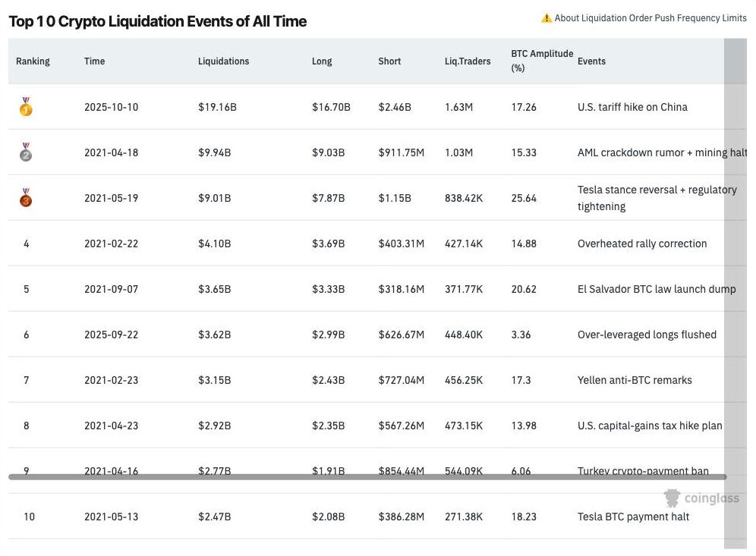Sort by the Ranking column header

point(33,61)
